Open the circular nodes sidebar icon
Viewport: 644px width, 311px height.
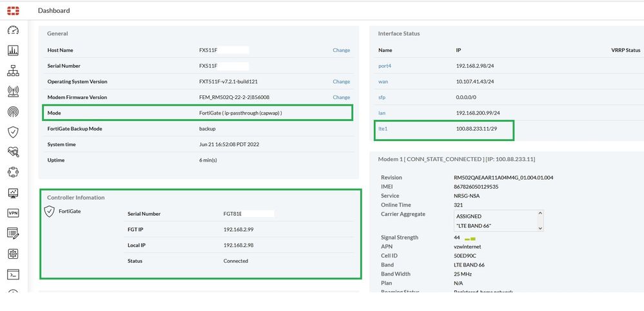tap(13, 173)
